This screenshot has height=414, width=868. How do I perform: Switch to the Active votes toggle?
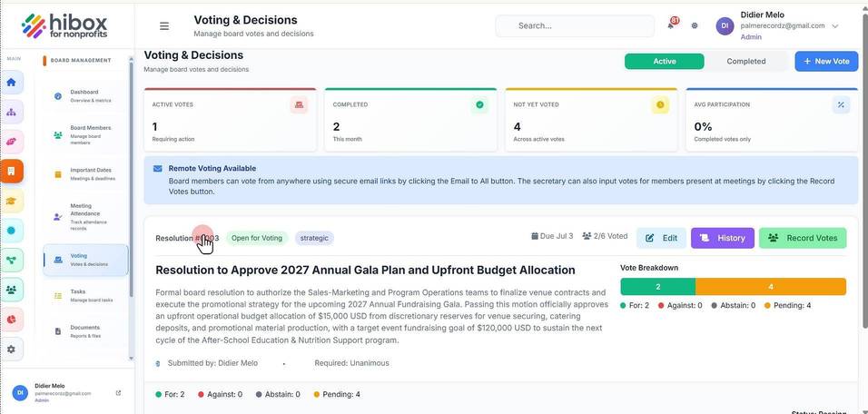point(665,62)
